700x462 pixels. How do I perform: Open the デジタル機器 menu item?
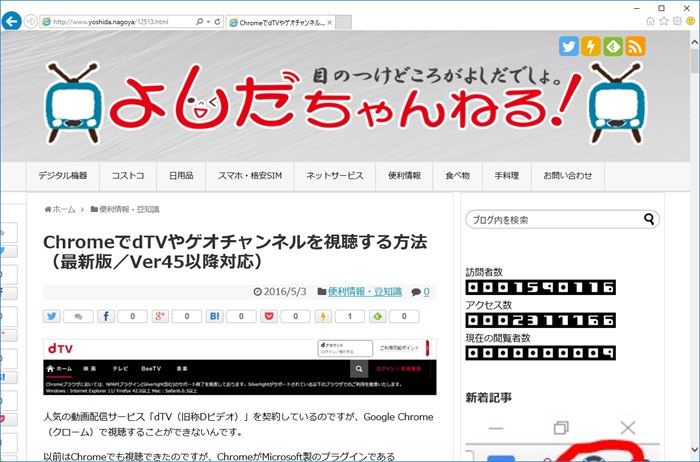click(62, 176)
